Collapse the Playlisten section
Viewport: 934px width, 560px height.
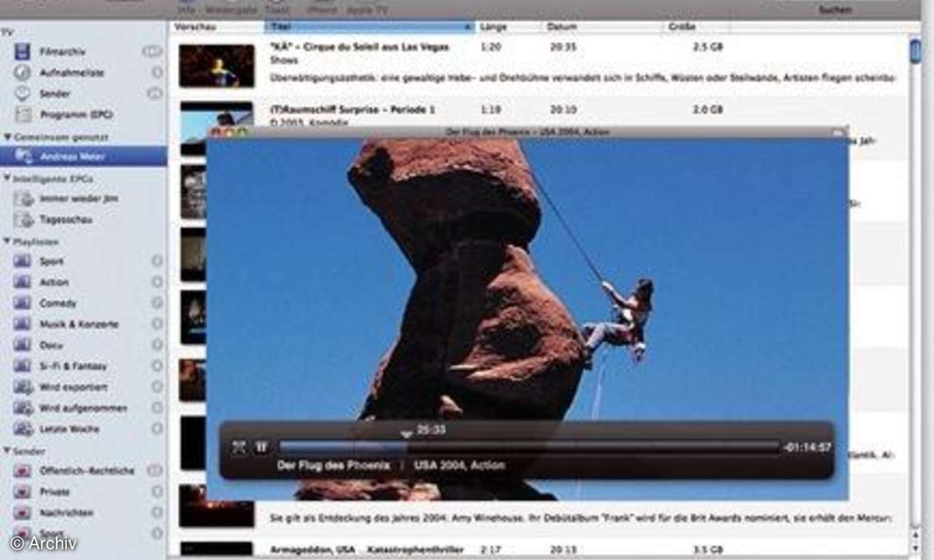[x=7, y=242]
